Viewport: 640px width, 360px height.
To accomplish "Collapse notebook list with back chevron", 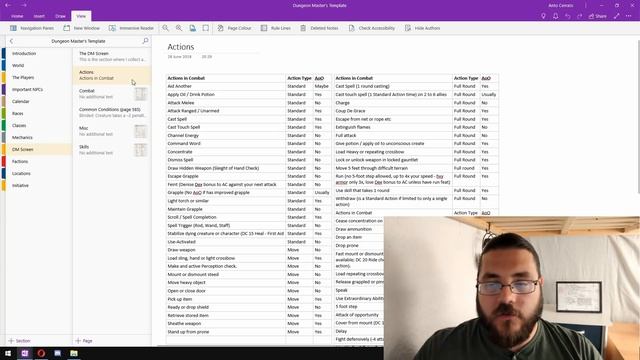I will [x=11, y=41].
